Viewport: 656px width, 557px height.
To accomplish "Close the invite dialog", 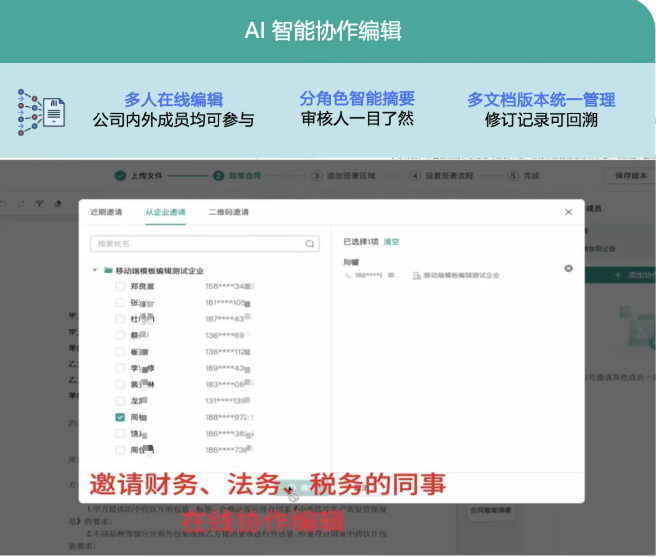I will (x=568, y=212).
